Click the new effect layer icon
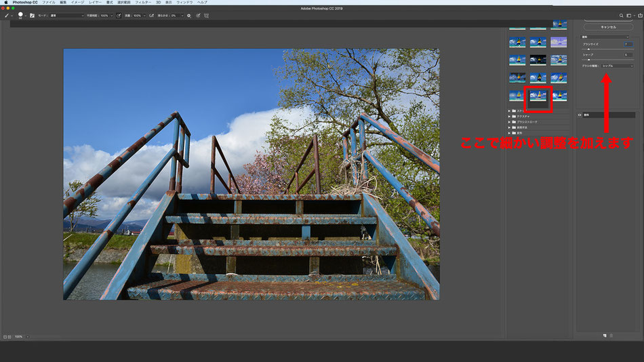Viewport: 644px width, 362px height. coord(605,336)
